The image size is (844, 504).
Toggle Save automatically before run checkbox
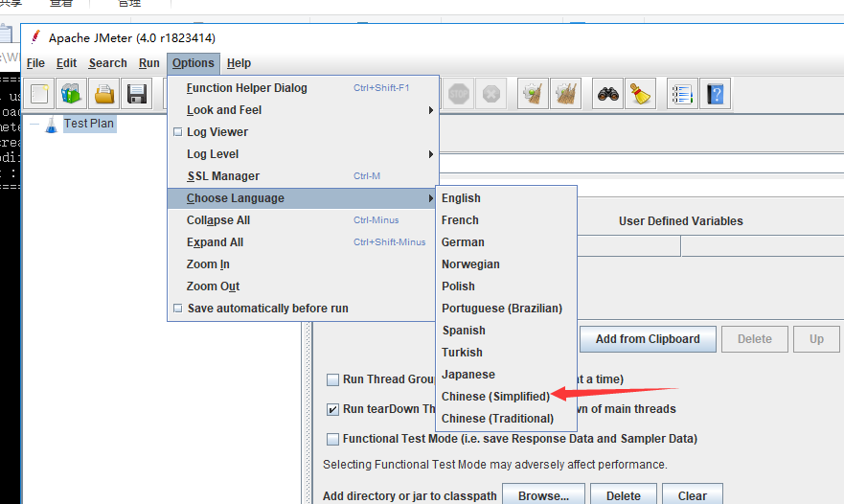click(178, 309)
